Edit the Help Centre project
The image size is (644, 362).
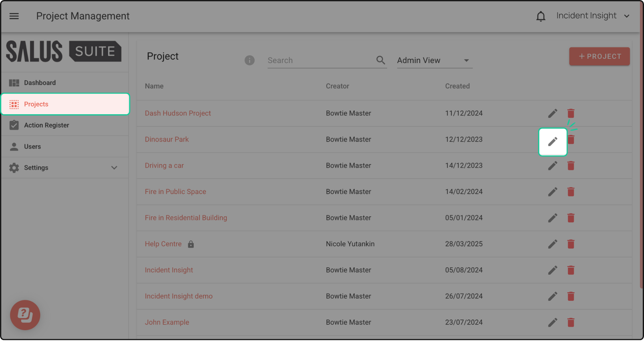click(x=553, y=244)
